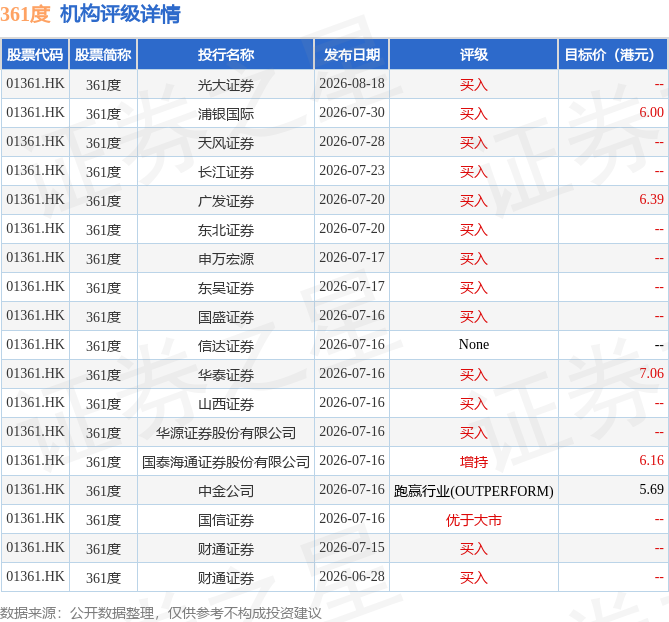Select the 光大证券 row name cell
This screenshot has width=669, height=622.
[226, 84]
